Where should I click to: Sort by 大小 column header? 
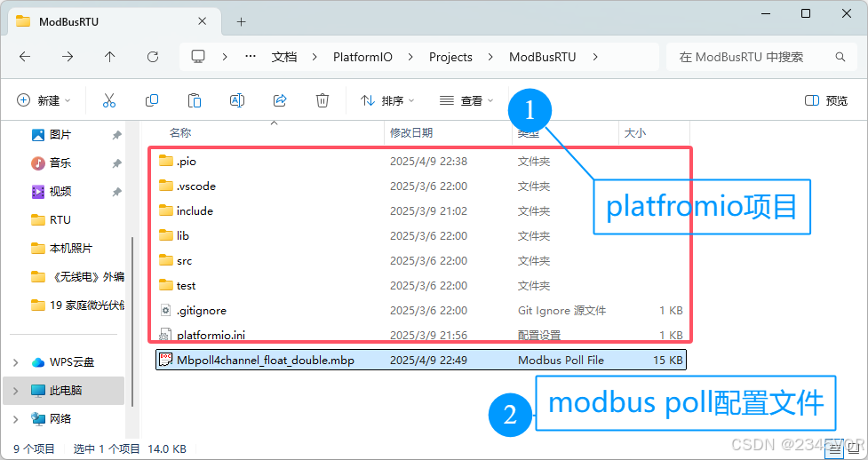pos(635,133)
